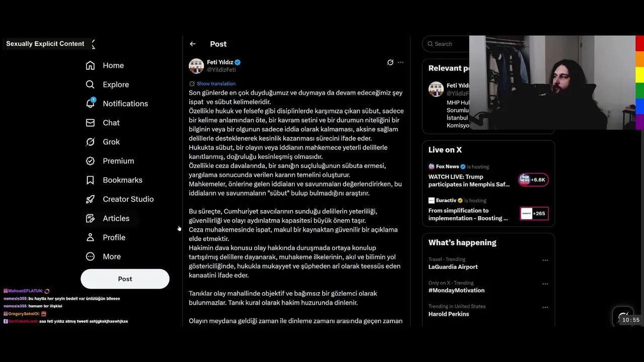This screenshot has width=644, height=362.
Task: Open the Profile menu item
Action: (x=106, y=237)
